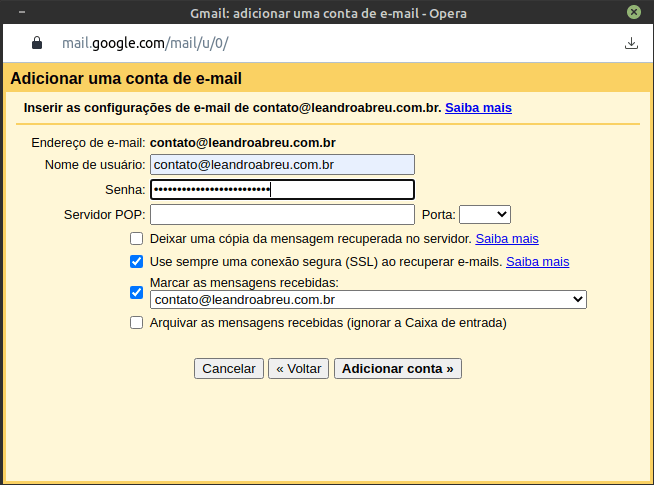
Task: Tick the Arquivar as mensagens recebidas checkbox
Action: 136,323
